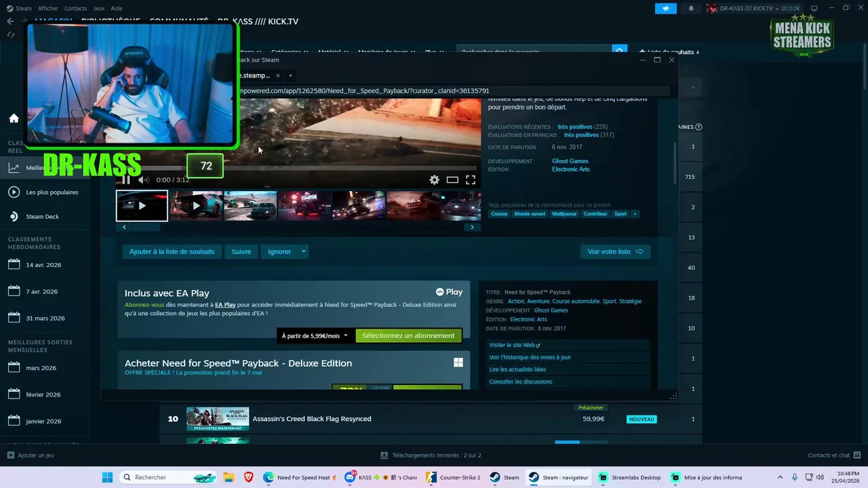Open Voir votre liste
The height and width of the screenshot is (488, 868).
[x=615, y=251]
